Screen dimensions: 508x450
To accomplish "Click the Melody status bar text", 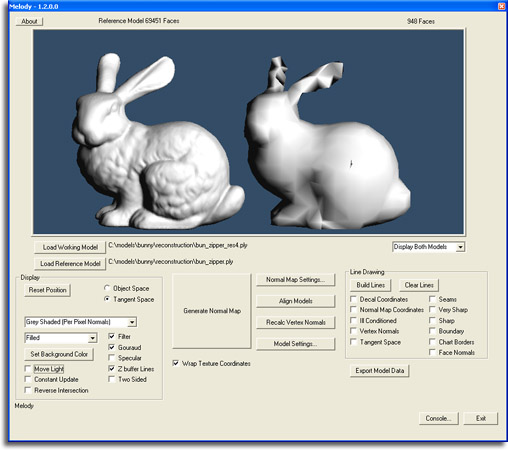I will (24, 406).
